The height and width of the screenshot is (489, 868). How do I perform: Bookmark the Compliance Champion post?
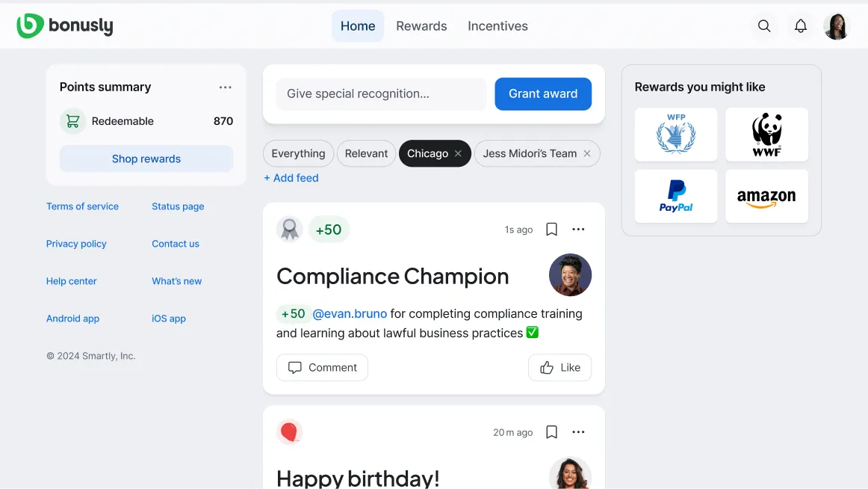[551, 230]
